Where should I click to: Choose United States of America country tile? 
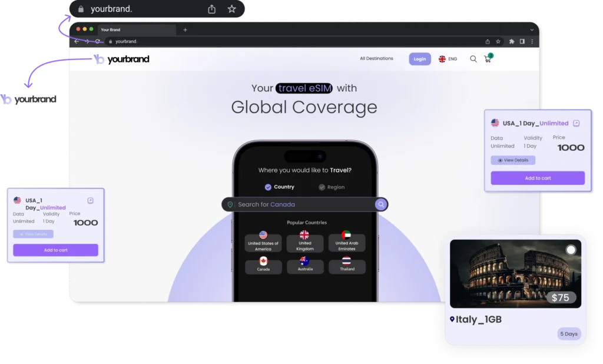pyautogui.click(x=263, y=242)
